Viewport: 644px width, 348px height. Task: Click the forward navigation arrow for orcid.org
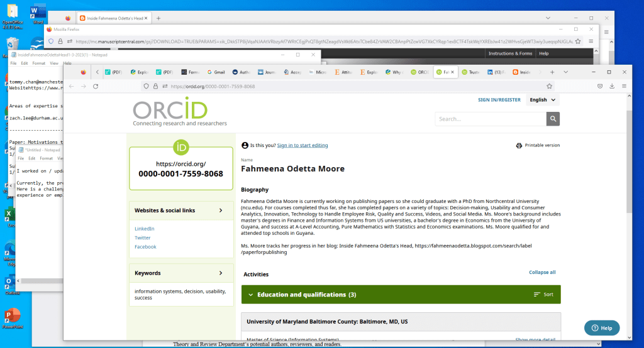[84, 86]
